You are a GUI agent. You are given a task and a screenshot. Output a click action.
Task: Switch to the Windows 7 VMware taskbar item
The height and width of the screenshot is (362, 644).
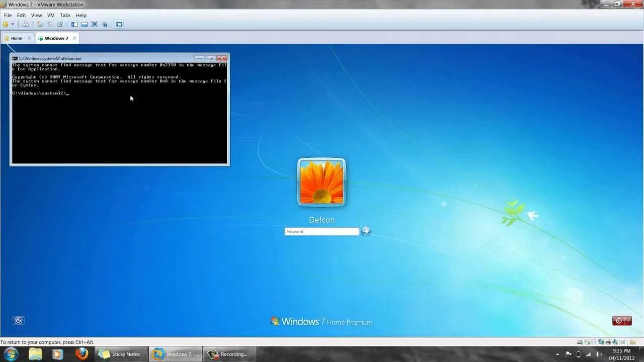tap(176, 354)
